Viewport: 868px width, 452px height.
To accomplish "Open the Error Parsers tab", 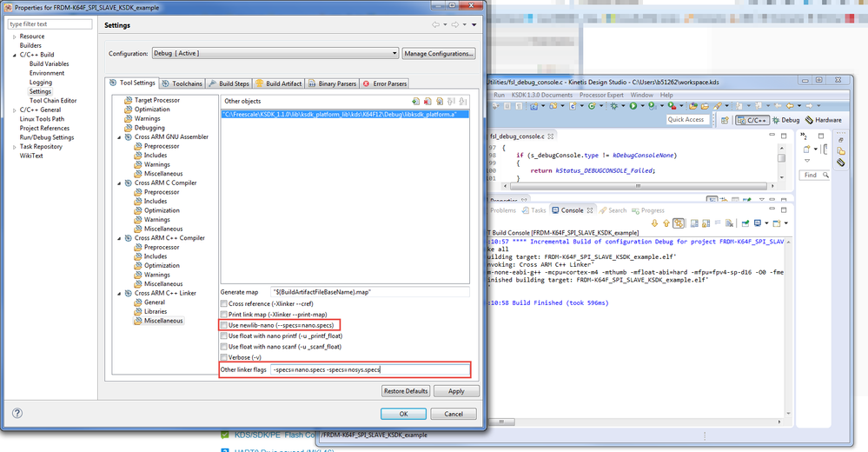I will point(385,83).
